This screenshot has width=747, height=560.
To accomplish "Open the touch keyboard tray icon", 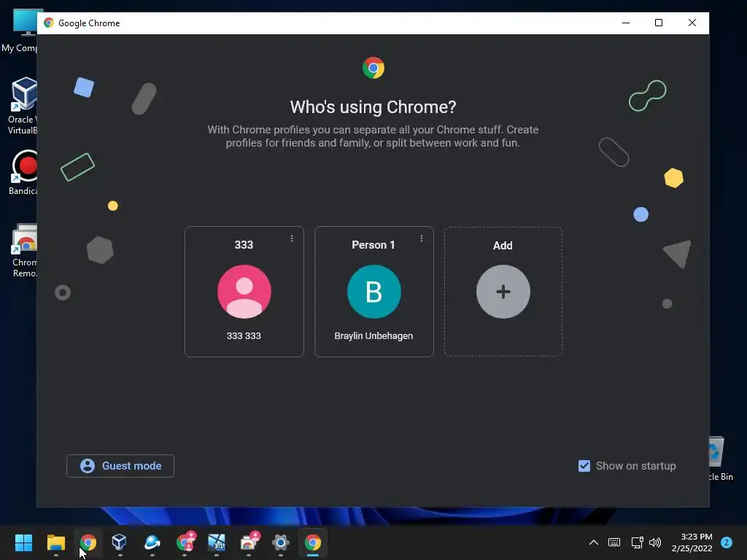I will pos(614,542).
